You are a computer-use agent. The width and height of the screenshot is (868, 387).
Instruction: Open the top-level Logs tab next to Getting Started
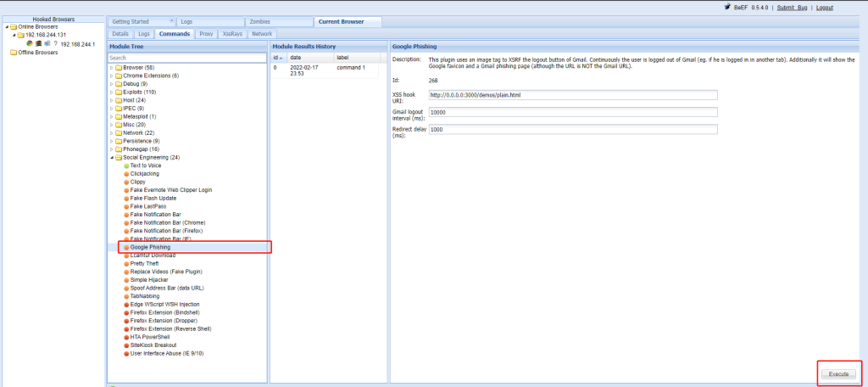tap(210, 21)
